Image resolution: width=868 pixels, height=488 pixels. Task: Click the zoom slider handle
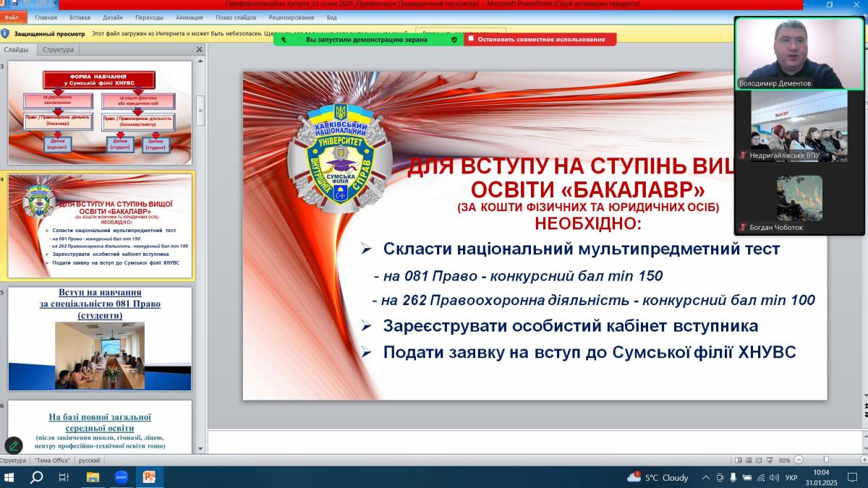tap(826, 460)
